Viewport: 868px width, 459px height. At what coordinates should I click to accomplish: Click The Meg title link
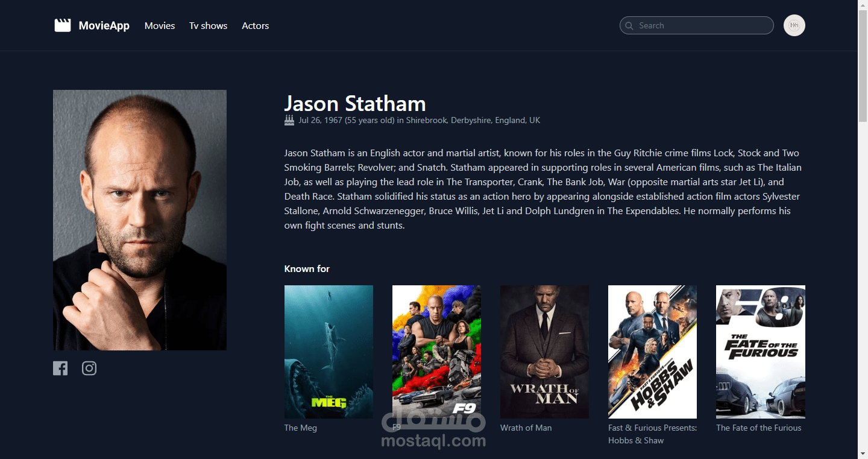(x=301, y=428)
